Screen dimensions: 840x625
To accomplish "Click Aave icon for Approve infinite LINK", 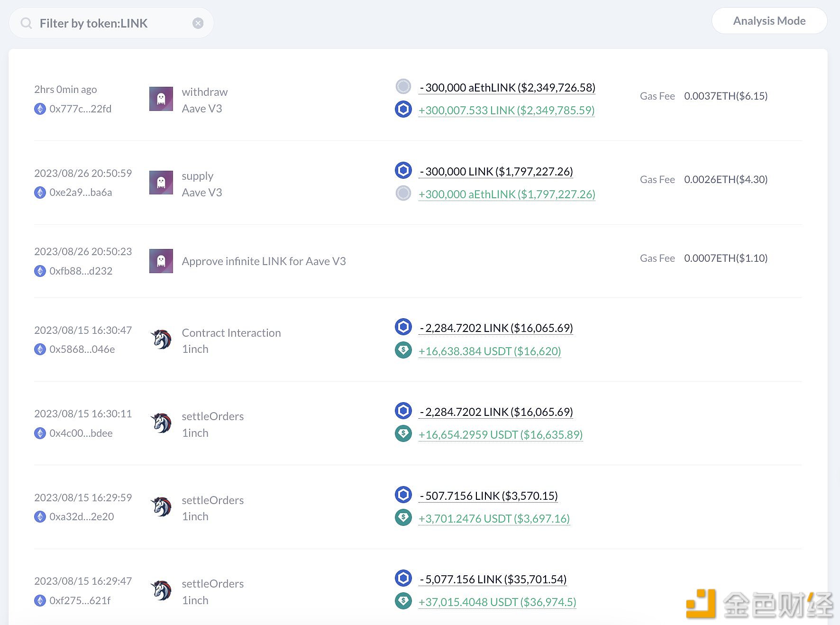I will click(161, 261).
